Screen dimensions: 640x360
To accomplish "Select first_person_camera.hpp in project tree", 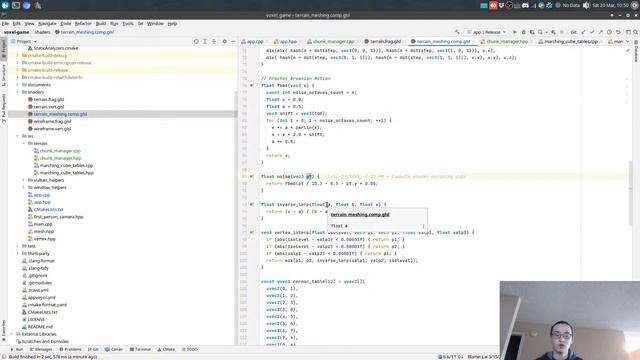I will pos(58,217).
